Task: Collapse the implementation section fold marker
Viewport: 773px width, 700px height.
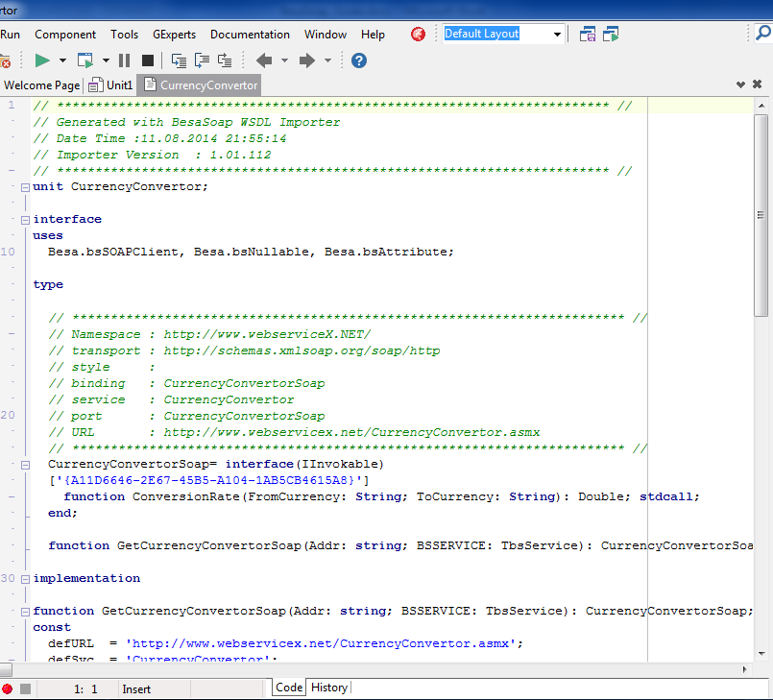Action: (25, 579)
